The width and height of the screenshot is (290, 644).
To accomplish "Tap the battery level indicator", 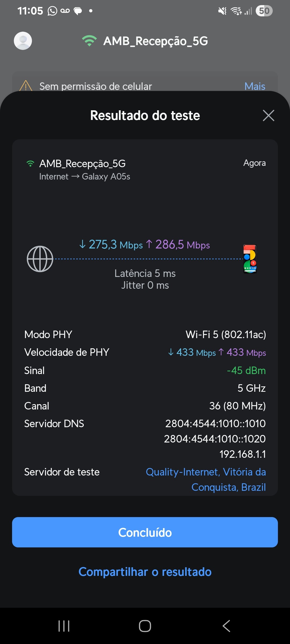I will point(264,11).
